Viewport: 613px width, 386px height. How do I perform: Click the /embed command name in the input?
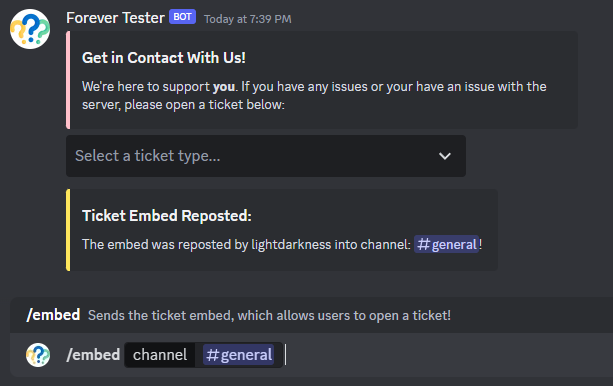pos(93,355)
